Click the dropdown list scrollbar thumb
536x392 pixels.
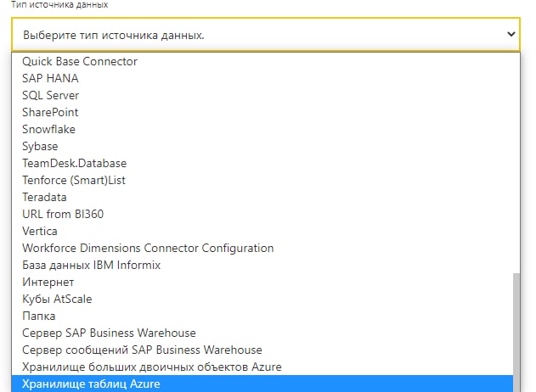516,333
